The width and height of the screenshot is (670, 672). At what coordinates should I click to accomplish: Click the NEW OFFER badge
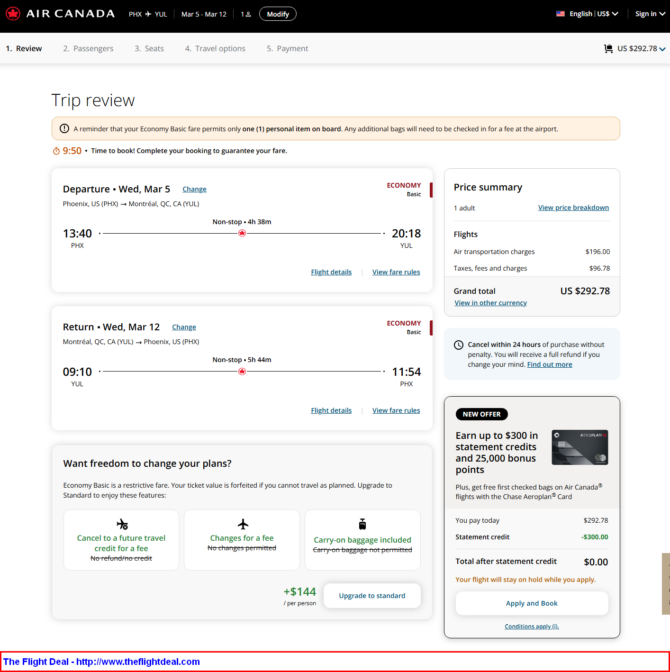481,414
